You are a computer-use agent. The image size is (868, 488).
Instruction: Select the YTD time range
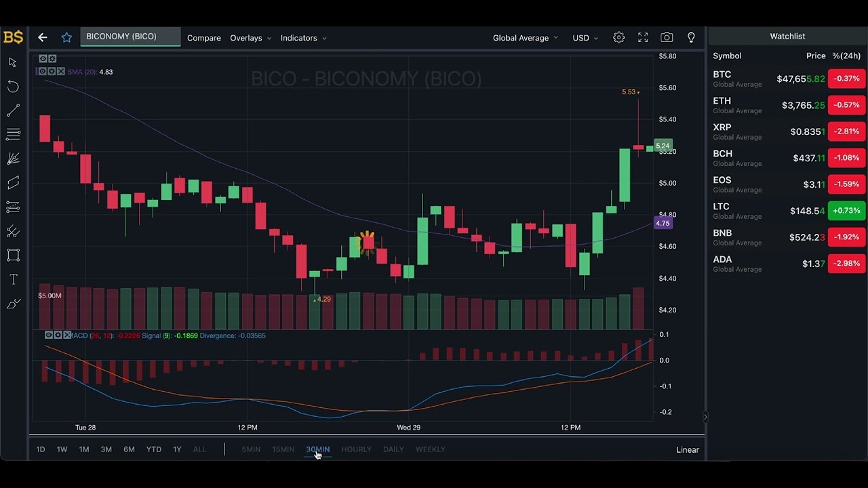pos(154,449)
